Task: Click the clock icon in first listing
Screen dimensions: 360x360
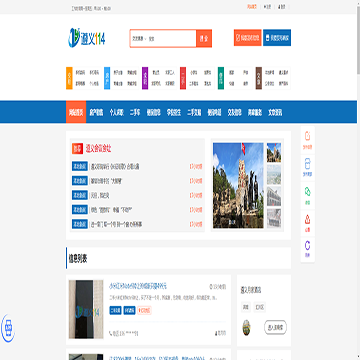Action: click(211, 287)
